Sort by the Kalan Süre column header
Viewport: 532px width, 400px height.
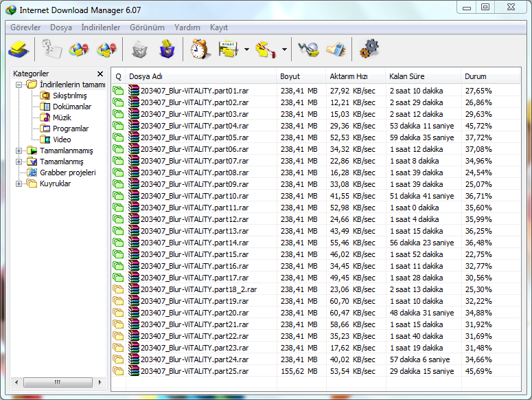click(424, 76)
